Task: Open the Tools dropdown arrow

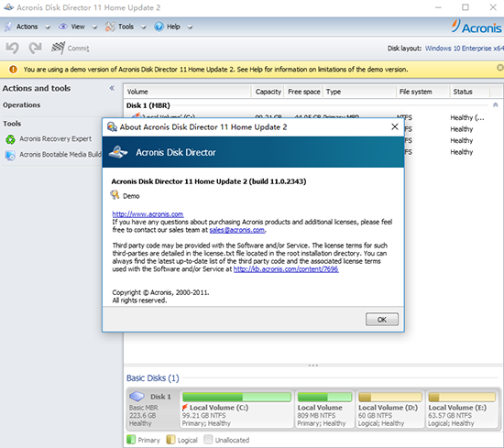Action: 143,27
